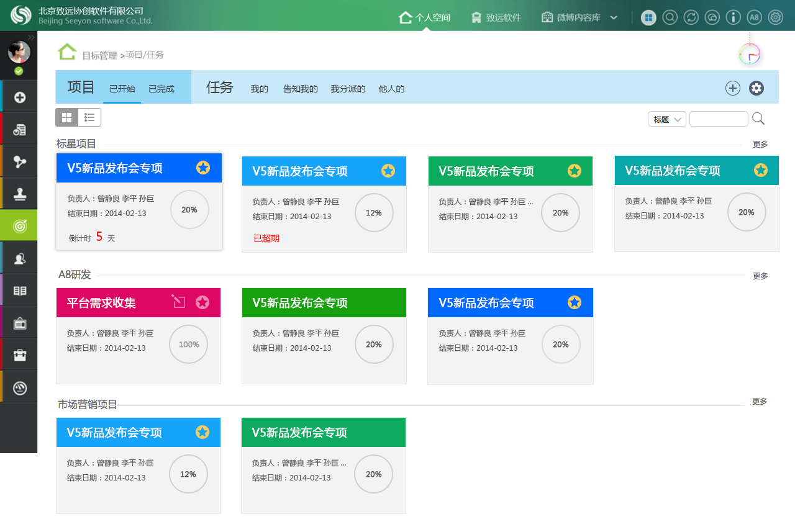The height and width of the screenshot is (532, 795).
Task: Click the magnifier to search projects
Action: pyautogui.click(x=758, y=119)
